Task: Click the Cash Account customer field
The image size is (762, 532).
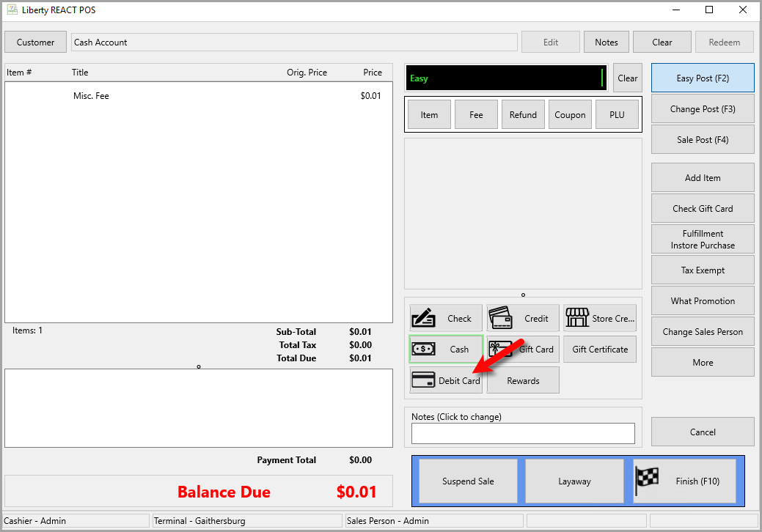Action: (294, 43)
